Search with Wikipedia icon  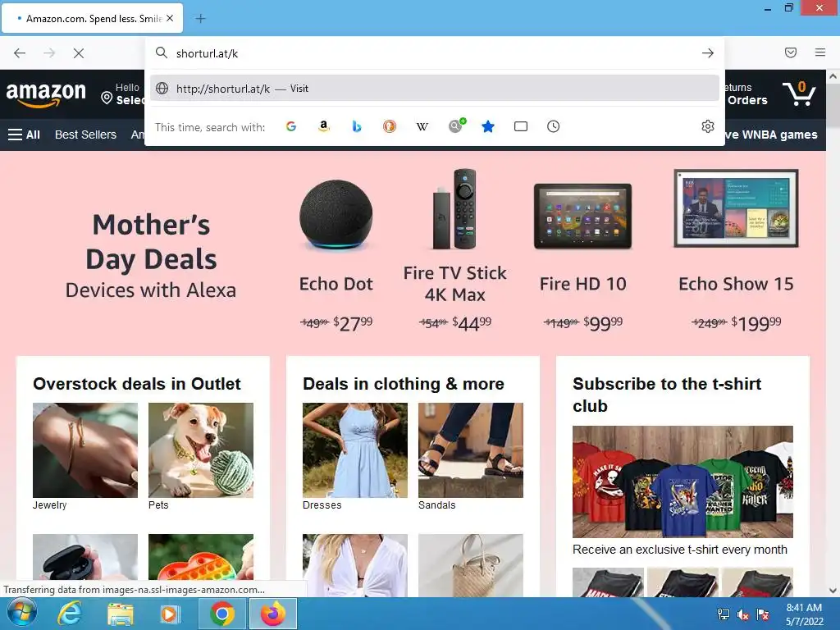pos(422,126)
